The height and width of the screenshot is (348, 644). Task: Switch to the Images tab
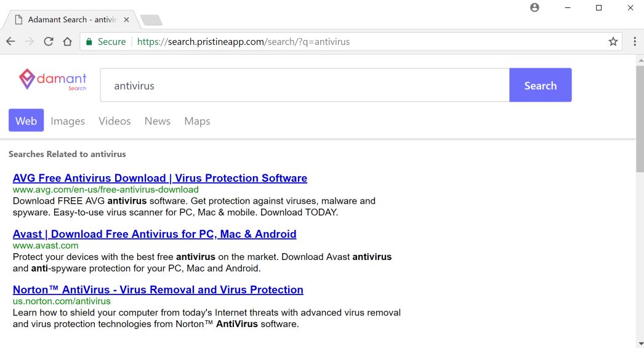point(68,121)
